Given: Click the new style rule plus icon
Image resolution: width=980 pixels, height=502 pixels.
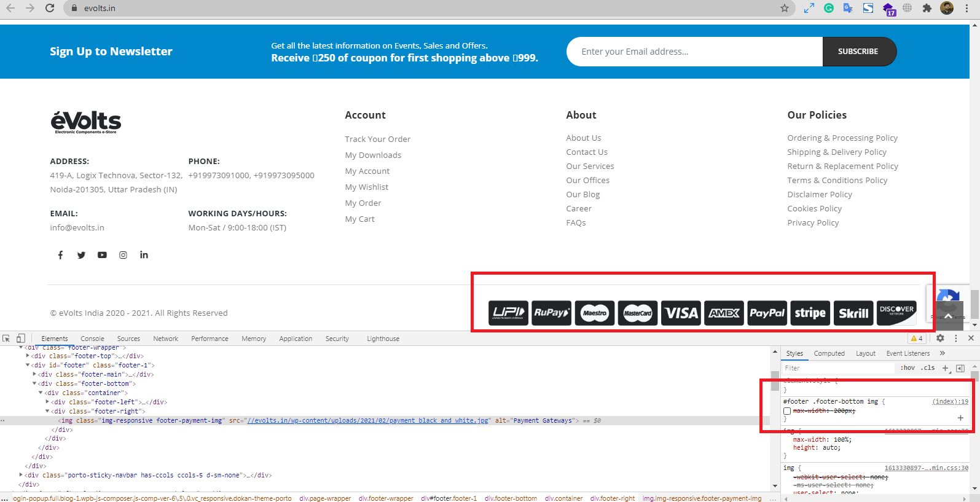Looking at the screenshot, I should (946, 368).
